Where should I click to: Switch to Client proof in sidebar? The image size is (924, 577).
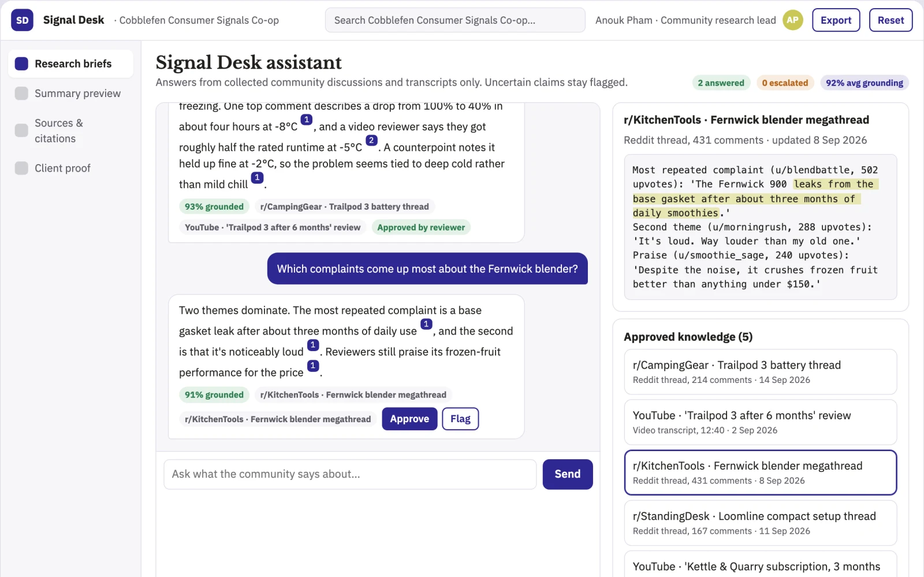pos(70,168)
